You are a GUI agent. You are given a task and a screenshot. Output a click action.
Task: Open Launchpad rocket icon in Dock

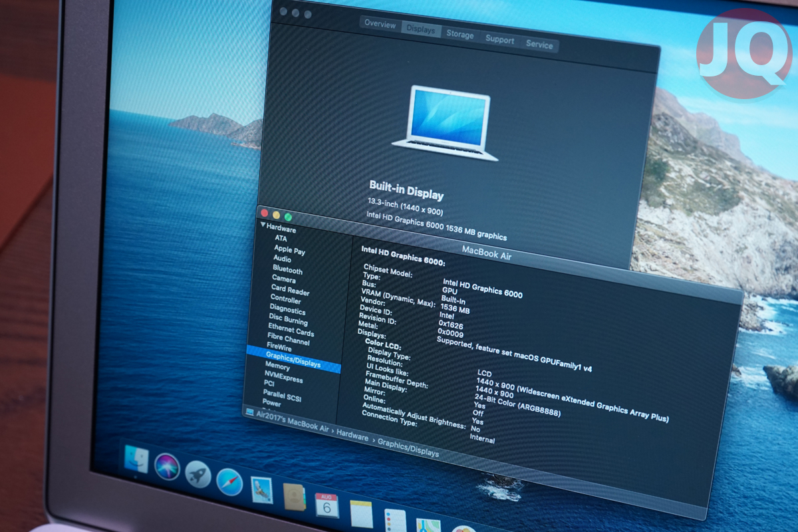198,474
